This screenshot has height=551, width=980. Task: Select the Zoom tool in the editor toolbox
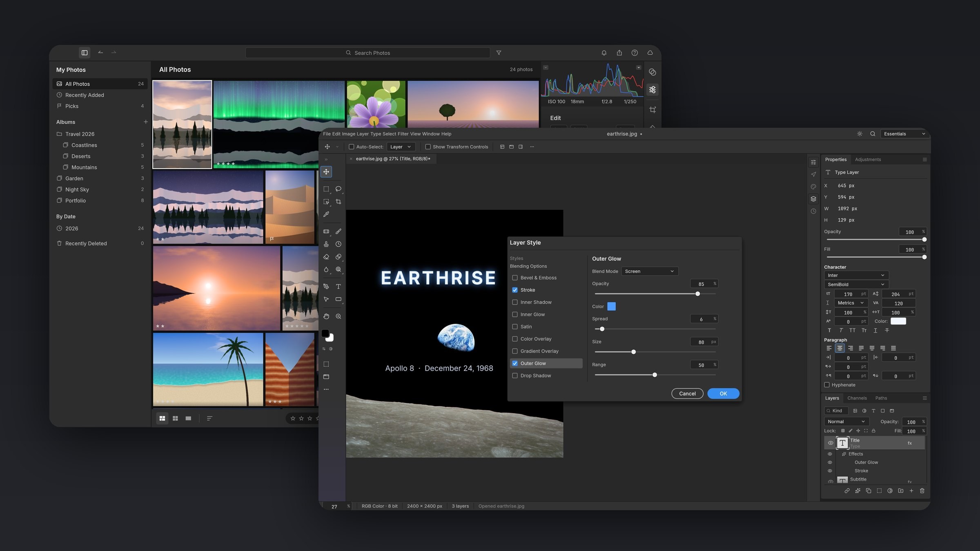point(339,316)
